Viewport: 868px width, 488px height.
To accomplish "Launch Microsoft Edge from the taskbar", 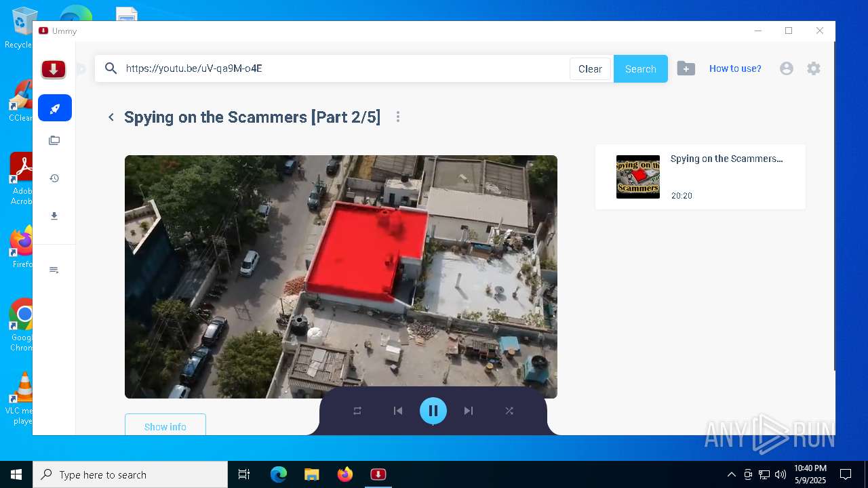I will [279, 474].
